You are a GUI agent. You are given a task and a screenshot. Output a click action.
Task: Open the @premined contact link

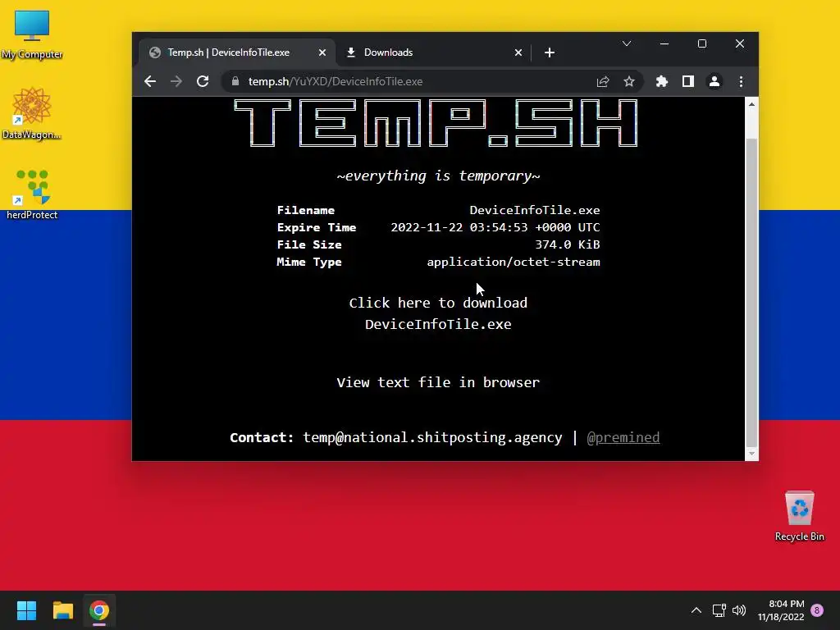(623, 438)
